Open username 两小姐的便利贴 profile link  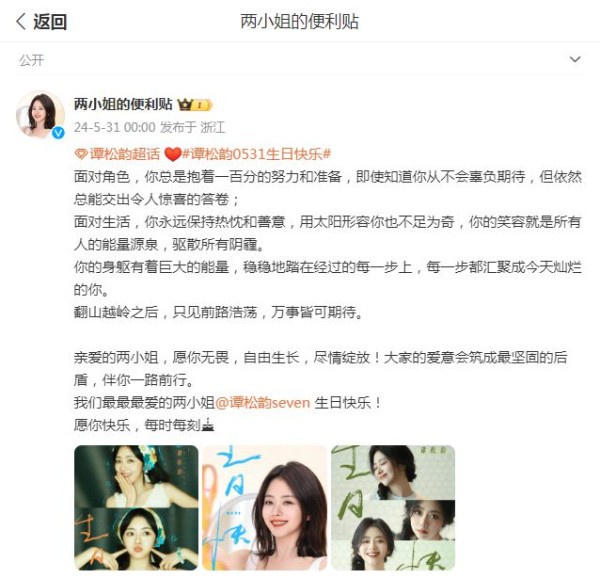123,104
